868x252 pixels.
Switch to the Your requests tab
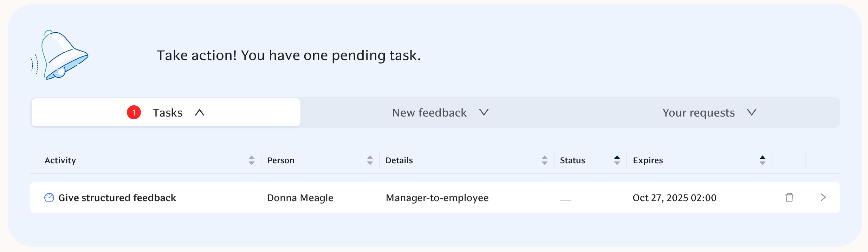pyautogui.click(x=699, y=113)
